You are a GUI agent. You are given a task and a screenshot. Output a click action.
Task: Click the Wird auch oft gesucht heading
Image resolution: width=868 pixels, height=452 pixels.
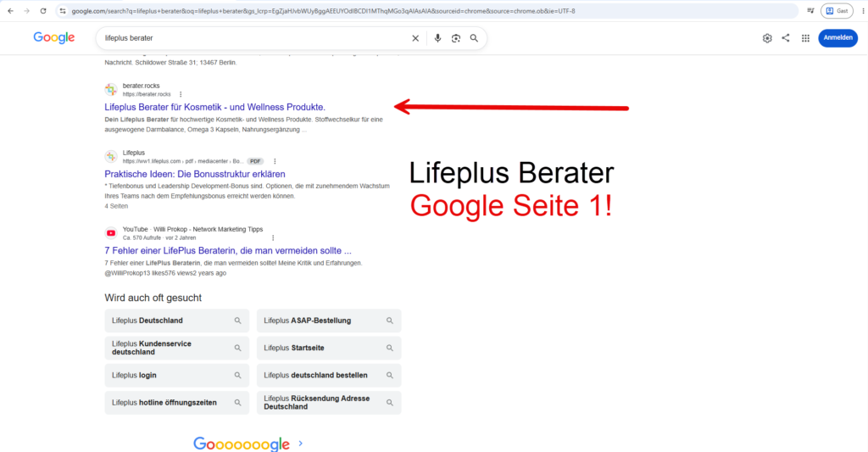[x=153, y=298]
